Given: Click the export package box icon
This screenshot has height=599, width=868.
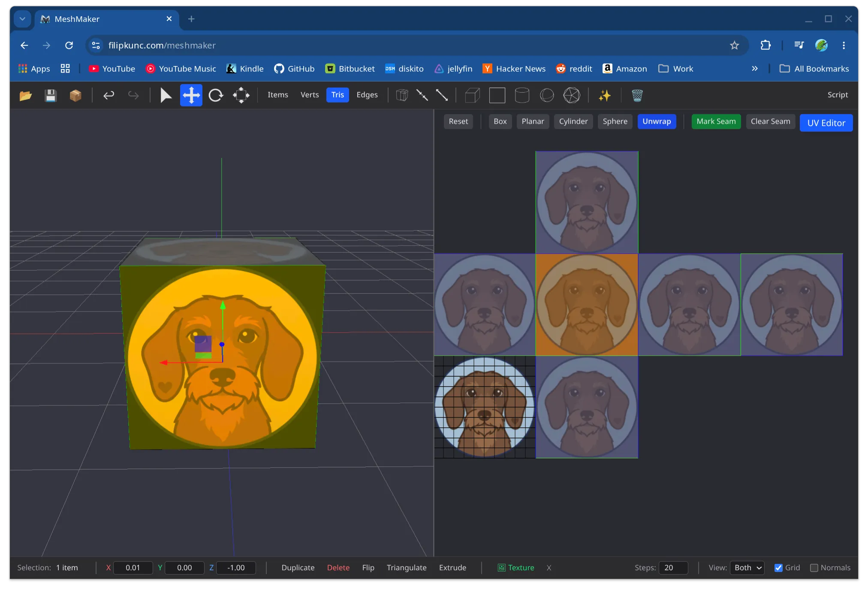Looking at the screenshot, I should pyautogui.click(x=75, y=95).
